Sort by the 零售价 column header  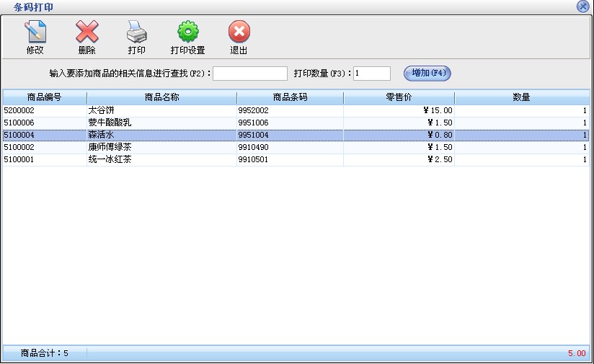coord(399,97)
